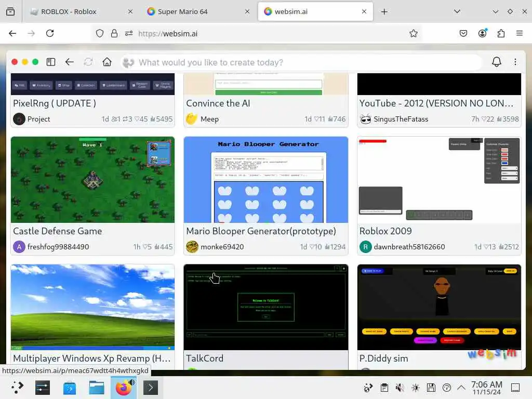Image resolution: width=532 pixels, height=399 pixels.
Task: Open the brightness tray icon
Action: (x=415, y=388)
